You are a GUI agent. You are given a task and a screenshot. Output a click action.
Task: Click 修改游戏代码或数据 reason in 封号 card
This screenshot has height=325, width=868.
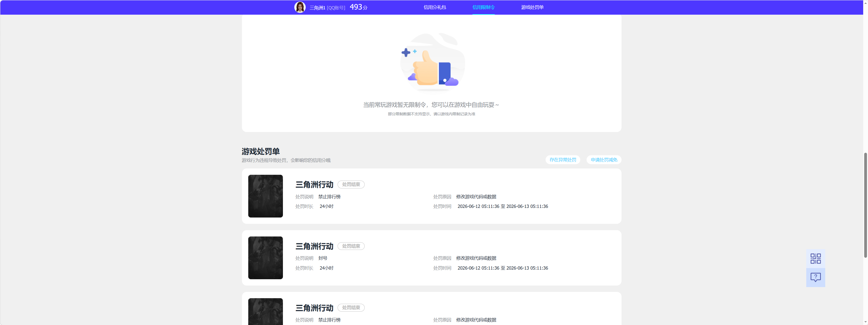[476, 258]
